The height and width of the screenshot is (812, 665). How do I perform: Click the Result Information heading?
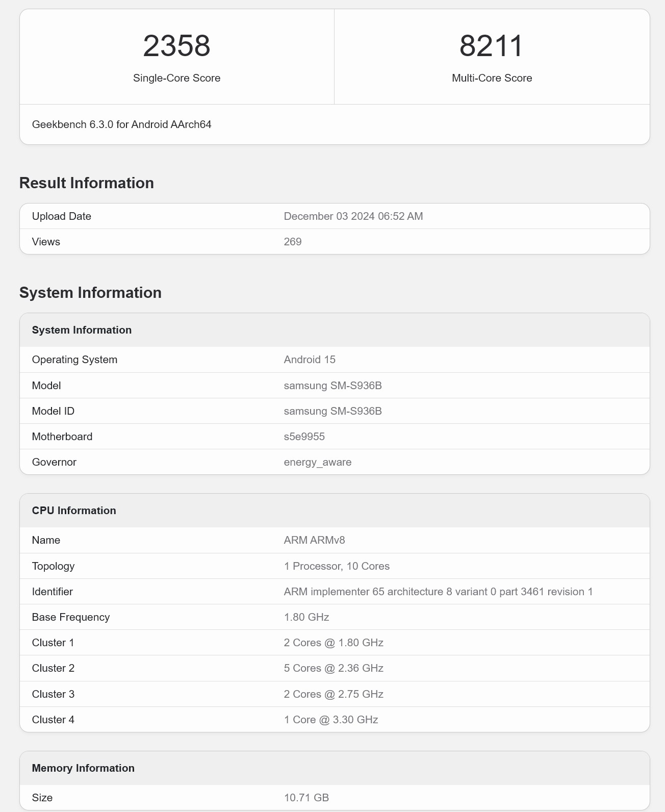coord(87,183)
